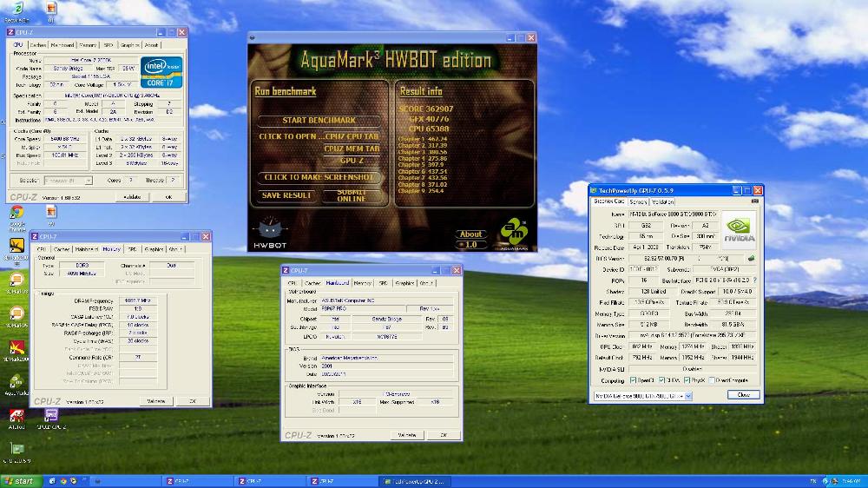Toggle the PhysX checkbox in GPU-Z
Screen dimensions: 868x488
[687, 380]
